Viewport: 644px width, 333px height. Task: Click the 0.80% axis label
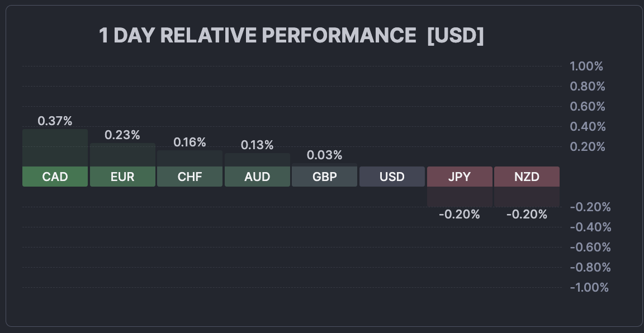588,87
